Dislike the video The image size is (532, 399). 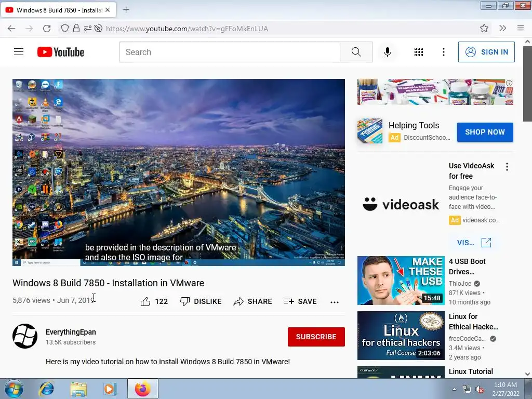201,301
